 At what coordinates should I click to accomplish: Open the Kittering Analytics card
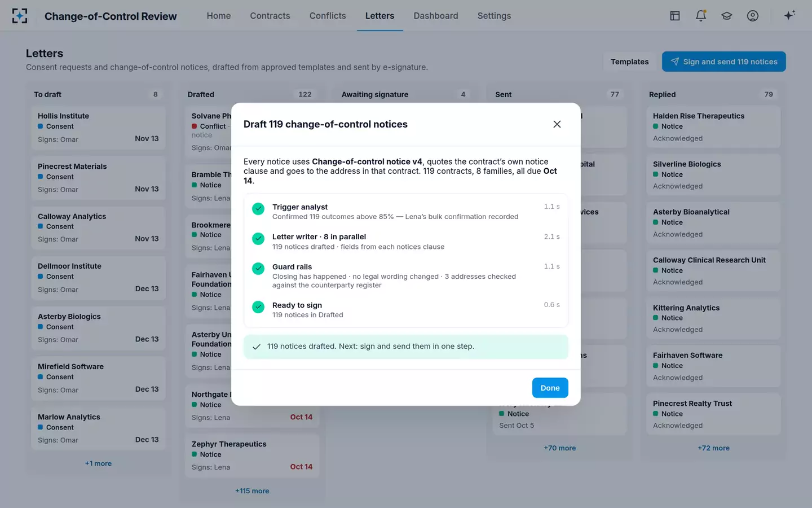tap(713, 318)
